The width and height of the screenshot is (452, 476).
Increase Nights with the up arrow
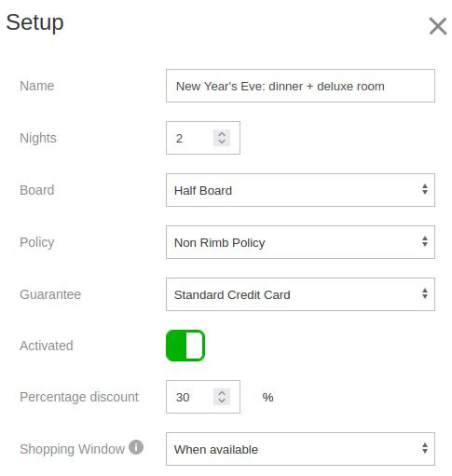pyautogui.click(x=222, y=134)
